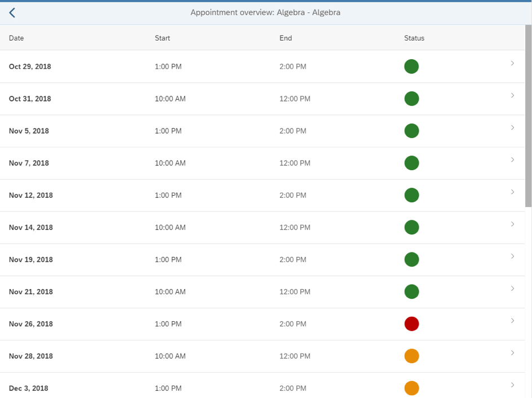Select the 'Nov 12, 2018' date cell

coord(31,195)
